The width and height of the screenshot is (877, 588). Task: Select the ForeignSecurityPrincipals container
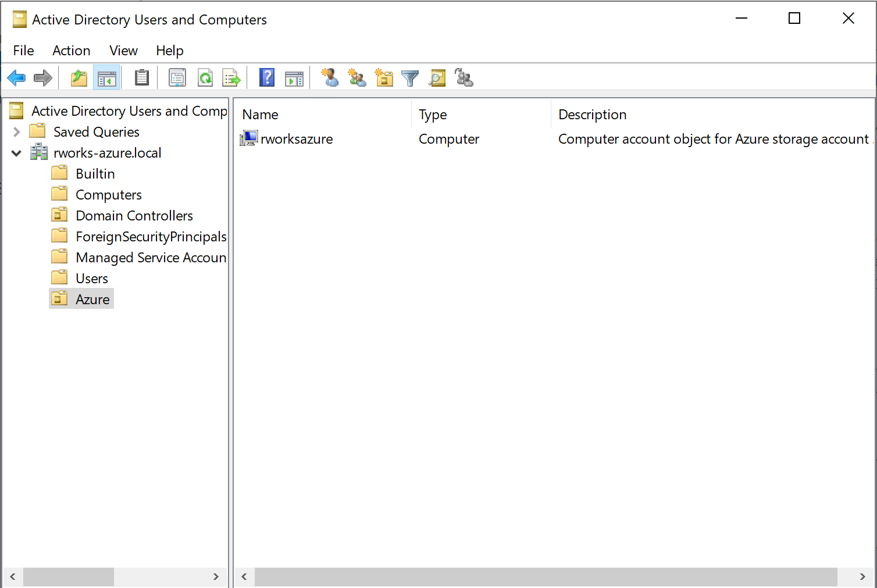click(x=151, y=237)
